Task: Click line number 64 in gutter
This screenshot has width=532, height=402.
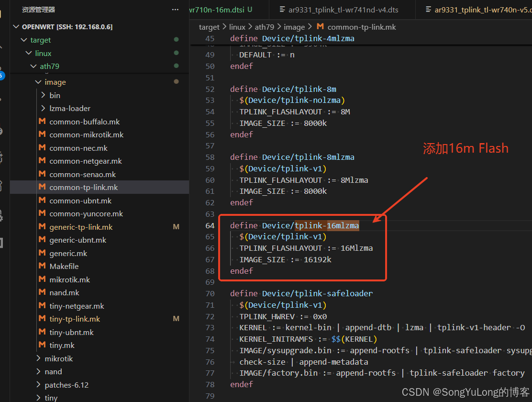Action: coord(210,225)
